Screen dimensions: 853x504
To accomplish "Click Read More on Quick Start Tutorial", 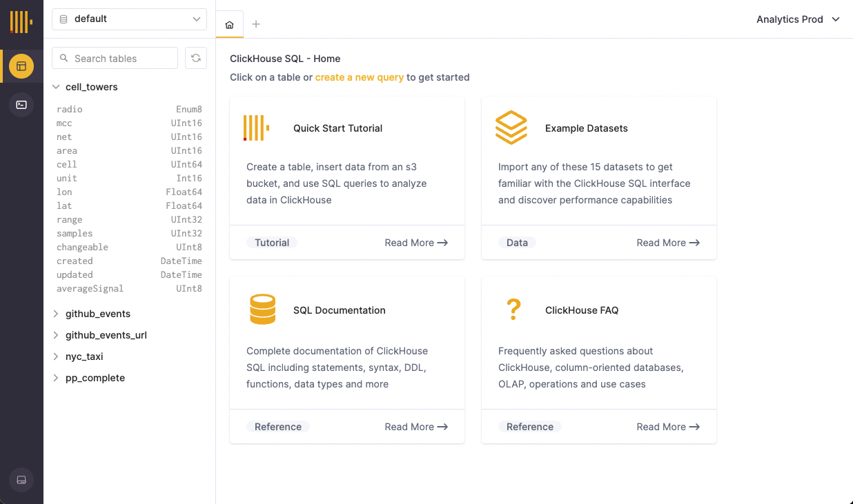I will [x=416, y=243].
